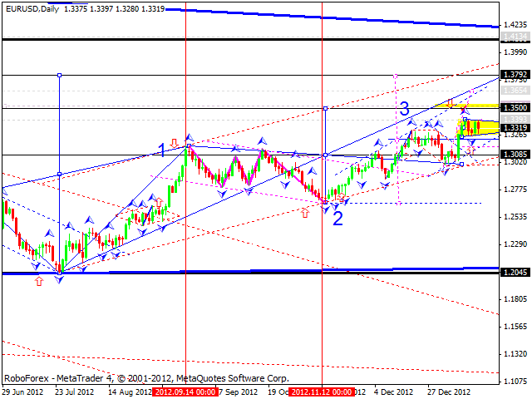
Task: Click the wave label 1 on chart
Action: pyautogui.click(x=163, y=150)
